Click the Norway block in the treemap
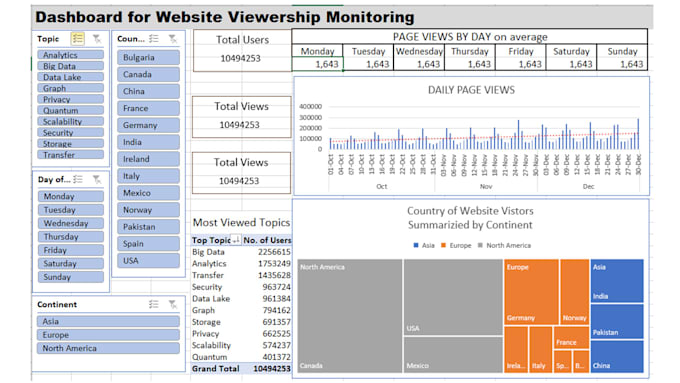The height and width of the screenshot is (383, 680). tap(575, 292)
